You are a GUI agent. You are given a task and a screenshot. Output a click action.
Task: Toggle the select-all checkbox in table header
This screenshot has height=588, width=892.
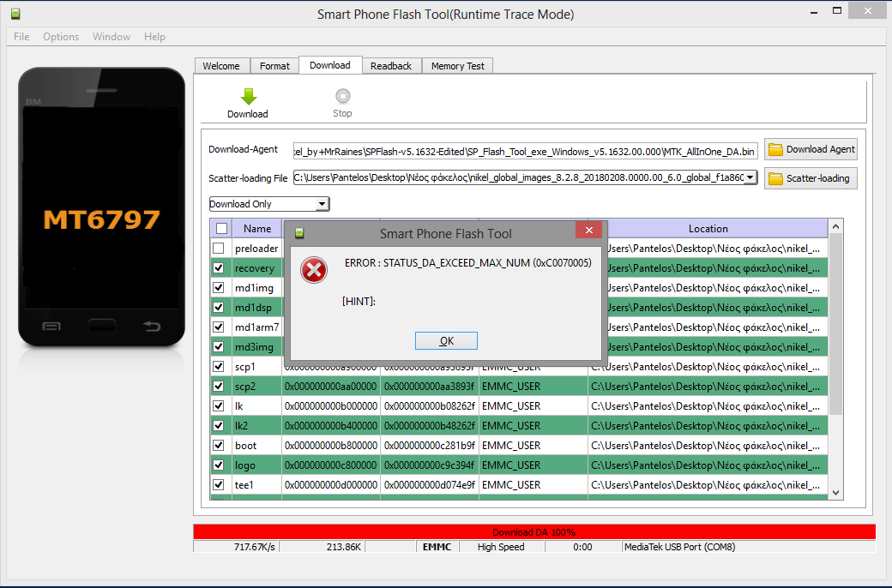221,229
